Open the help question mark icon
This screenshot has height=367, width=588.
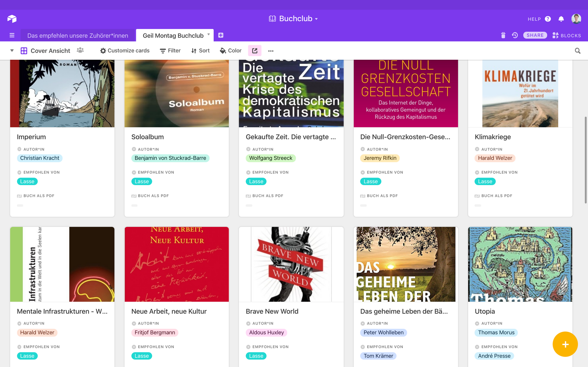pos(548,19)
